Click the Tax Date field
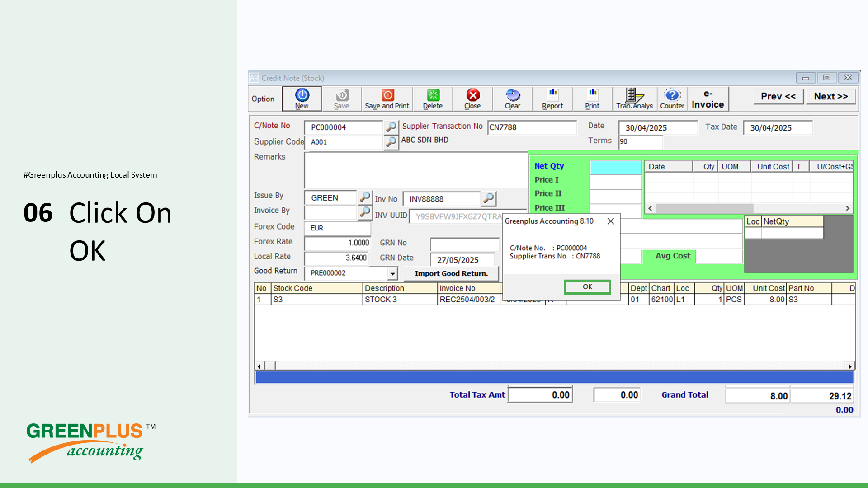The image size is (868, 488). click(778, 128)
